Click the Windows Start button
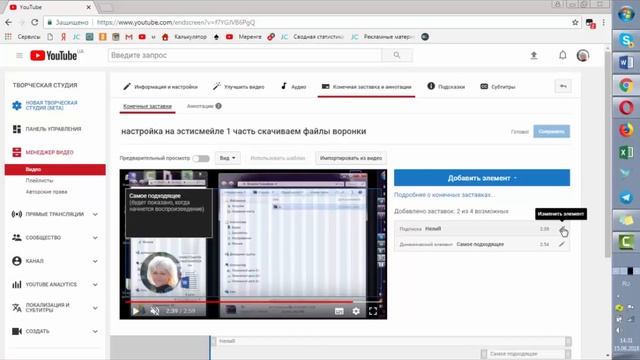 (x=626, y=15)
